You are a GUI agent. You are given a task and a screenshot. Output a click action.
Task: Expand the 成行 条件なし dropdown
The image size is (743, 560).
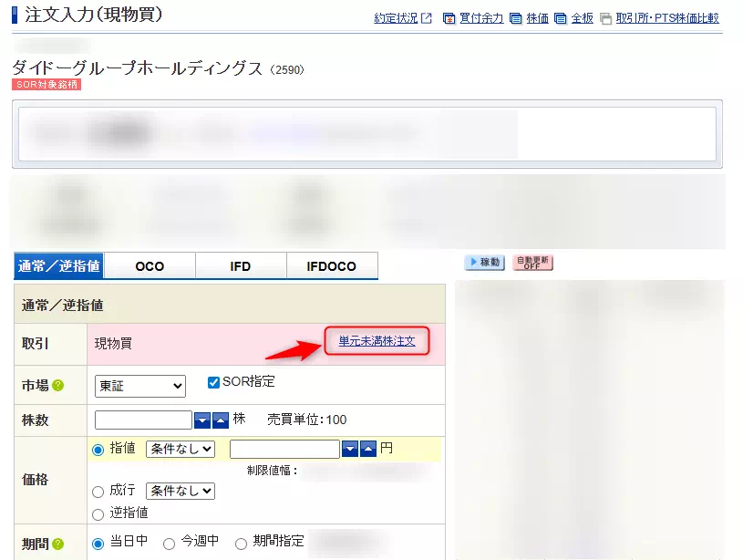tap(180, 491)
